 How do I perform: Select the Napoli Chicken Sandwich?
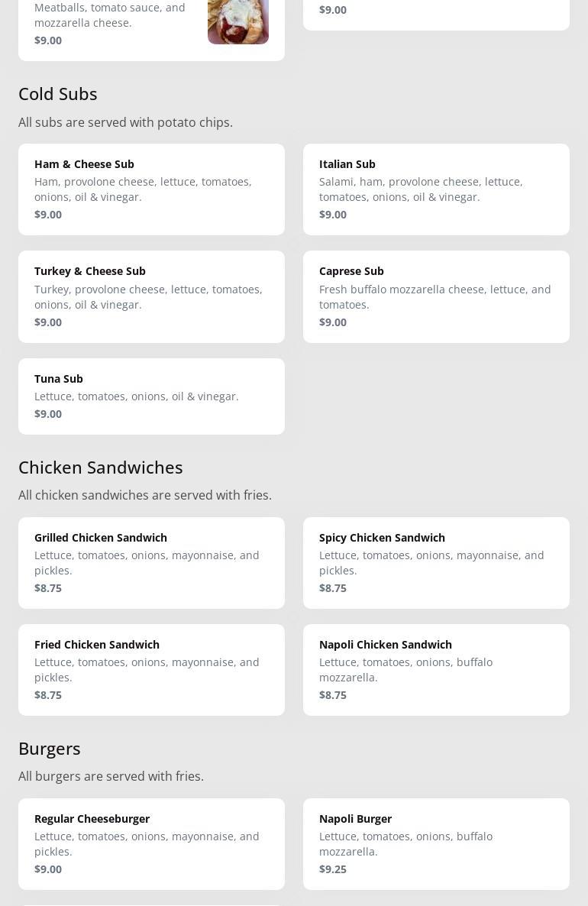(436, 669)
